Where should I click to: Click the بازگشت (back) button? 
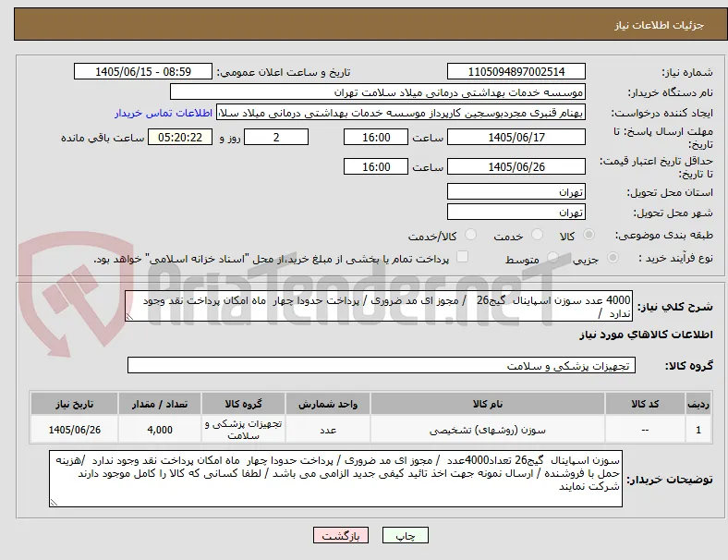pos(341,535)
